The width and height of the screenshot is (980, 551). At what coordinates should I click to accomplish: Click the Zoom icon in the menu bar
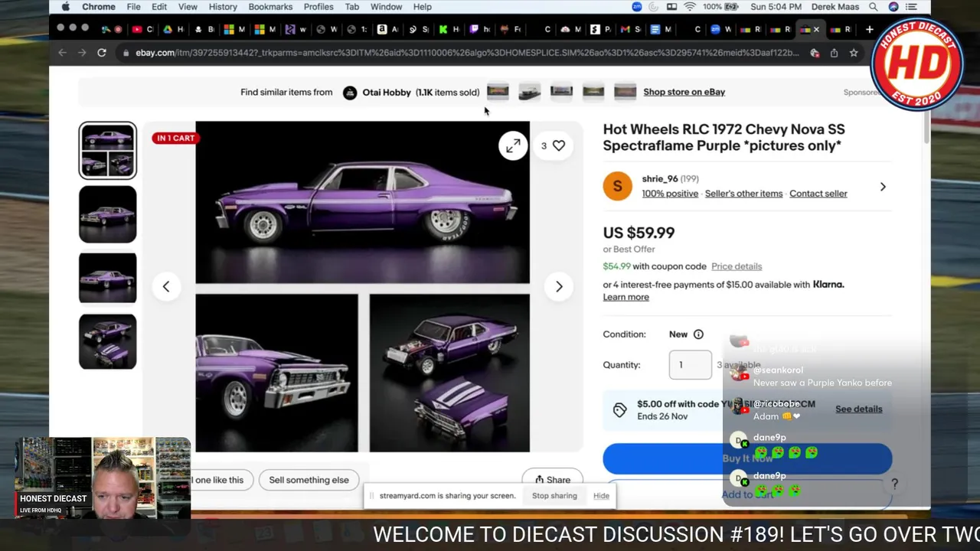[637, 7]
